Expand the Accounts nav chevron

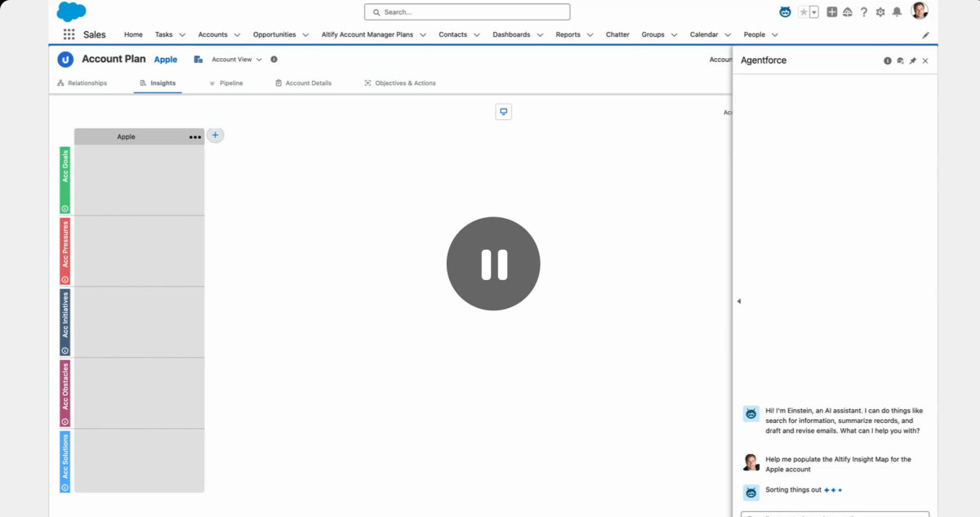(x=237, y=35)
